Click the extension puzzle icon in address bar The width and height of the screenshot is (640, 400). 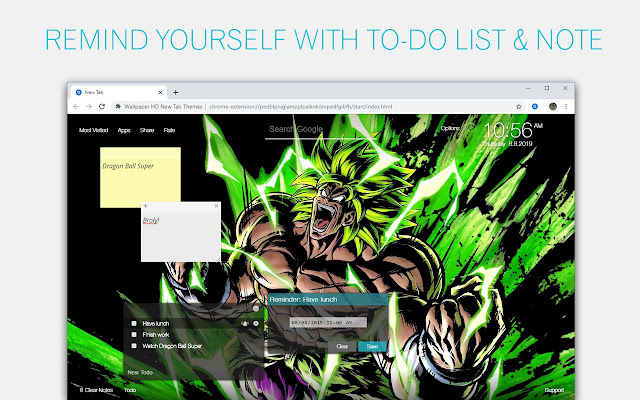[x=118, y=107]
